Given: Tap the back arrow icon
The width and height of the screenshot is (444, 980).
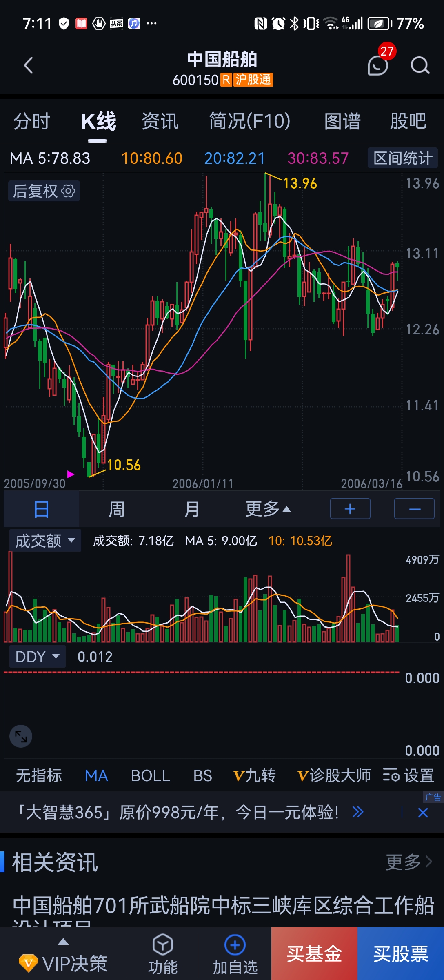Looking at the screenshot, I should [x=28, y=65].
